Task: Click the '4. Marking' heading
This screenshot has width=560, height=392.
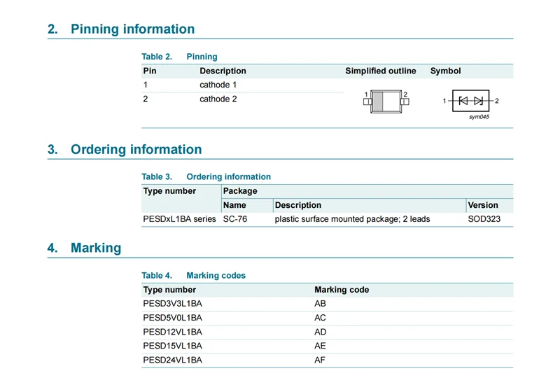Action: click(84, 248)
